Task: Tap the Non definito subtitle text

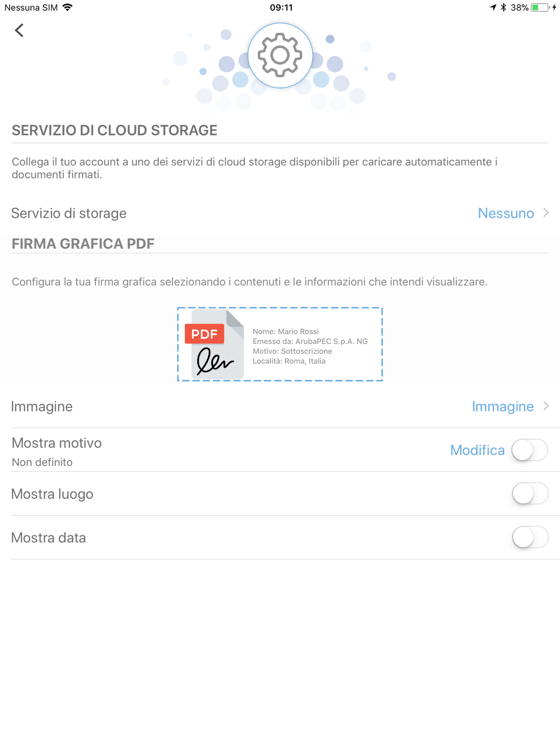Action: (x=42, y=462)
